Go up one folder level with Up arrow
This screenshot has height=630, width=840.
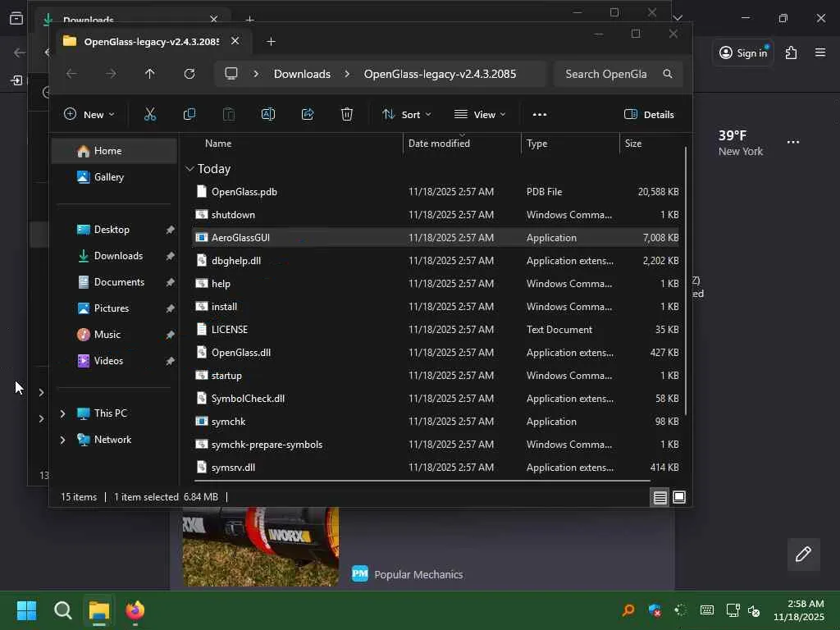click(x=150, y=74)
